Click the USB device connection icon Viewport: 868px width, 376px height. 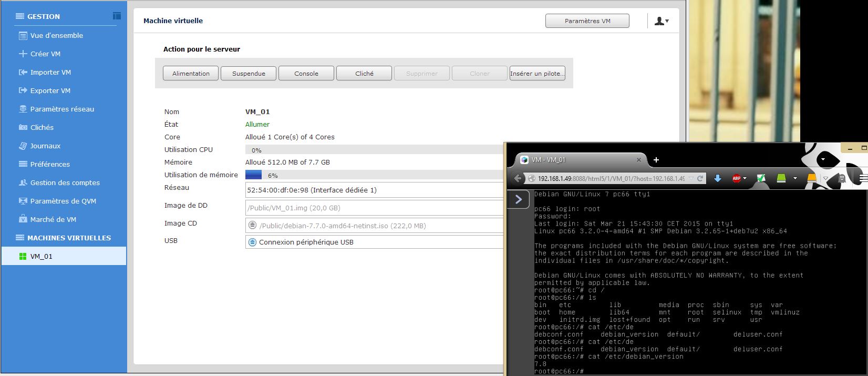point(252,242)
